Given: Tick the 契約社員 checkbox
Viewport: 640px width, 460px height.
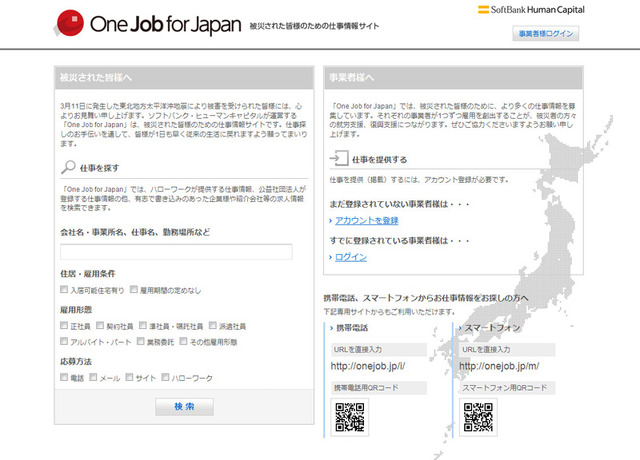Looking at the screenshot, I should (x=100, y=325).
